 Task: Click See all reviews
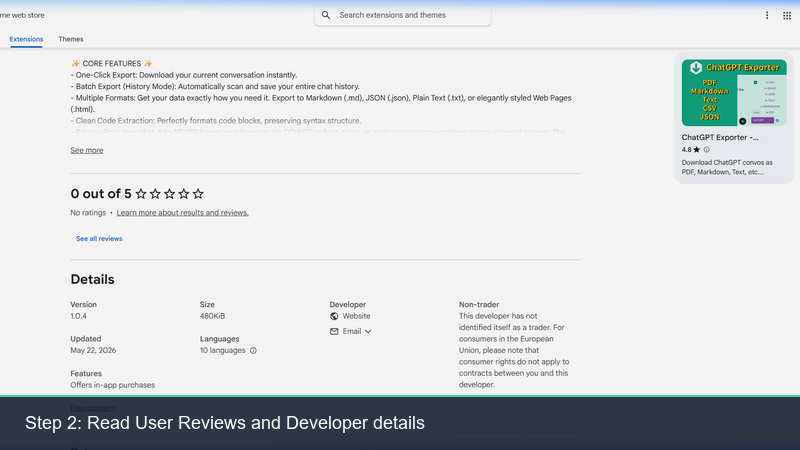coord(99,239)
